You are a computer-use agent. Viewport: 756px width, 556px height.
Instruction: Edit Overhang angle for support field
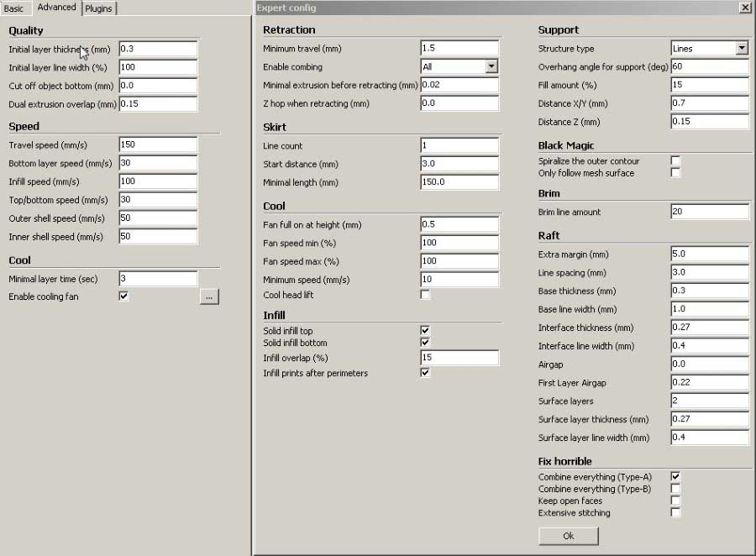click(710, 66)
